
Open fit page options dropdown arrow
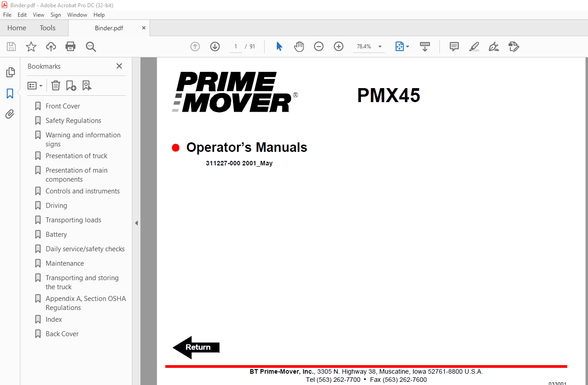tap(408, 47)
